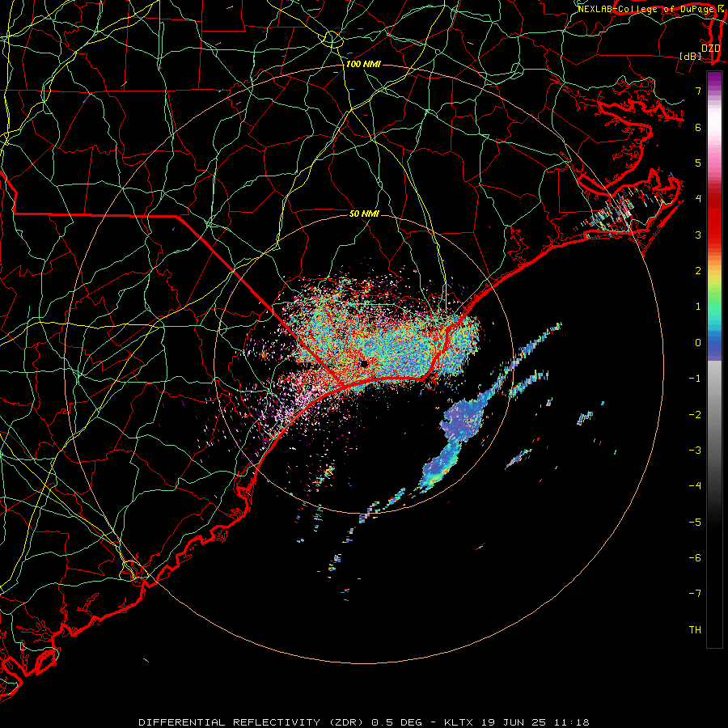Click the positive 1 scale label

point(698,307)
